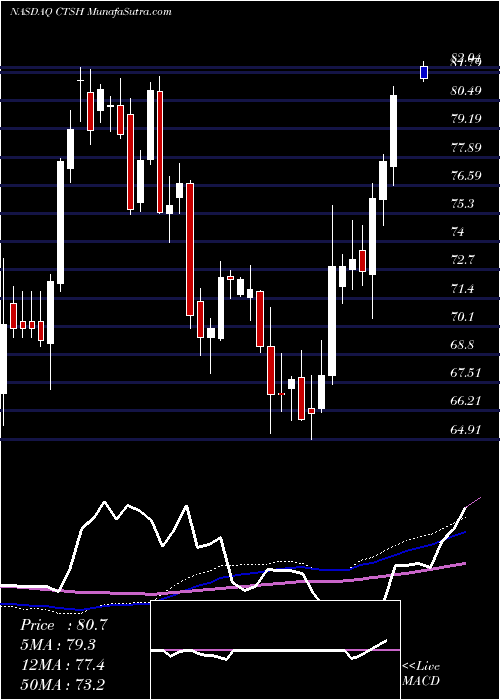The width and height of the screenshot is (500, 700).
Task: Click the 12MA : 77.4 readout
Action: [62, 665]
